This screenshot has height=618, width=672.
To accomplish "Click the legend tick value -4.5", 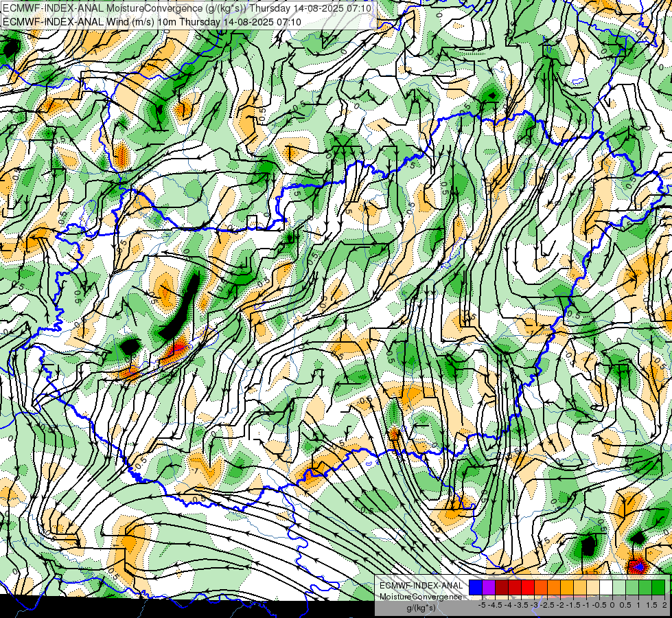I will (x=495, y=605).
